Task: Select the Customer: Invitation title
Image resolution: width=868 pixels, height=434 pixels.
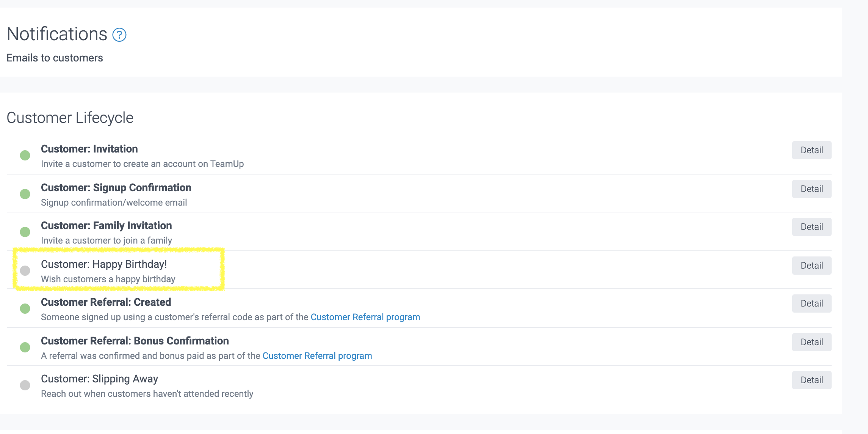Action: point(89,149)
